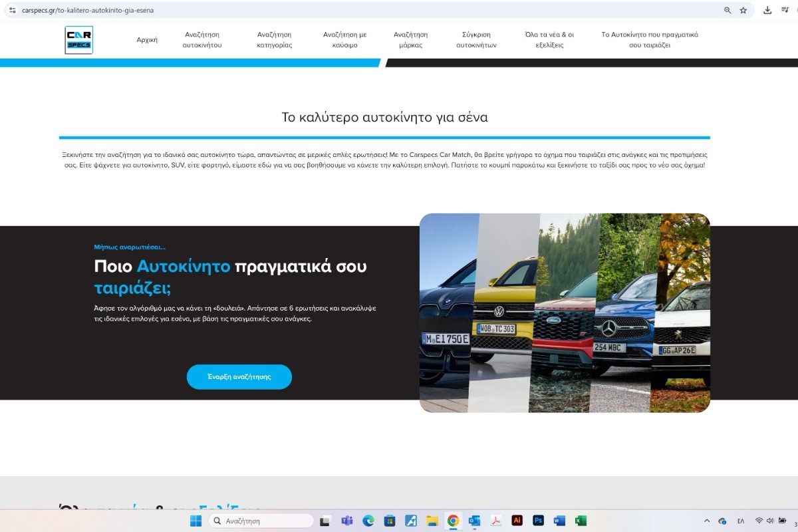The width and height of the screenshot is (798, 532).
Task: Open Αναζήτηση με καύσιμο menu item
Action: coord(344,40)
